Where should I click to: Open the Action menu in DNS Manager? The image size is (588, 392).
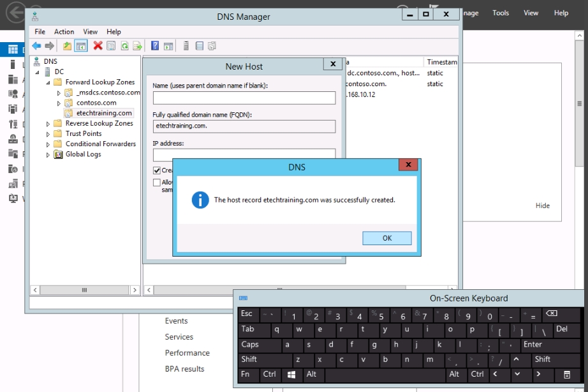coord(64,32)
